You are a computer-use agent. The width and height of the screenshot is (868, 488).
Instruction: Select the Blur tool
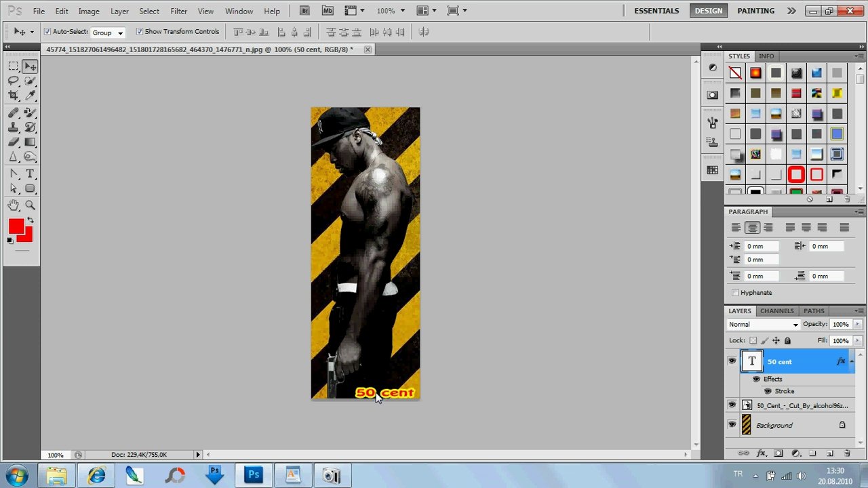pyautogui.click(x=14, y=157)
